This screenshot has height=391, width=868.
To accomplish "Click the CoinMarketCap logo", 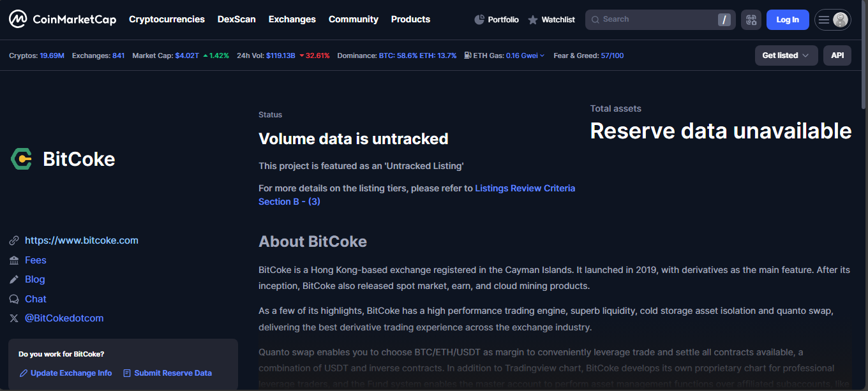I will pos(63,19).
